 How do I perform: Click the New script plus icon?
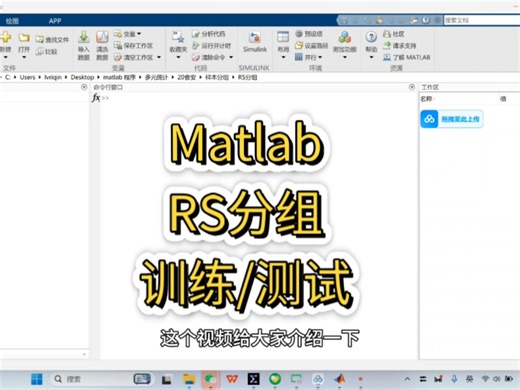tap(5, 37)
